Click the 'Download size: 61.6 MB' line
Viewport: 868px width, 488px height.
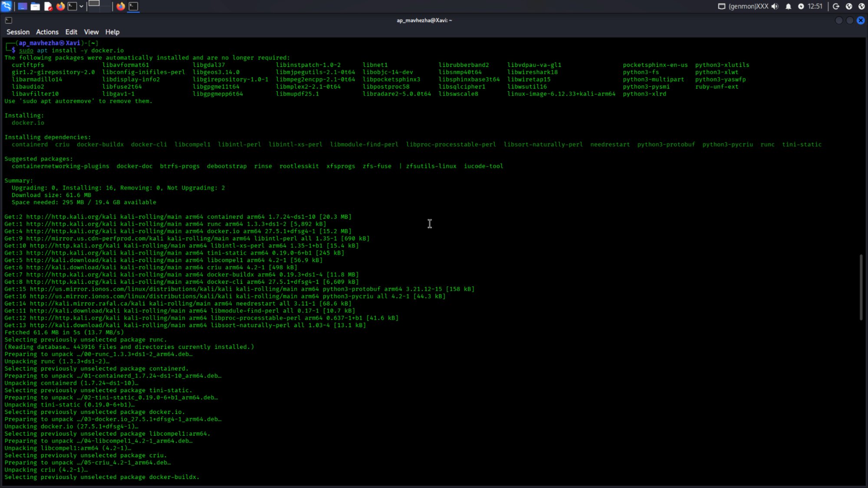pyautogui.click(x=51, y=195)
